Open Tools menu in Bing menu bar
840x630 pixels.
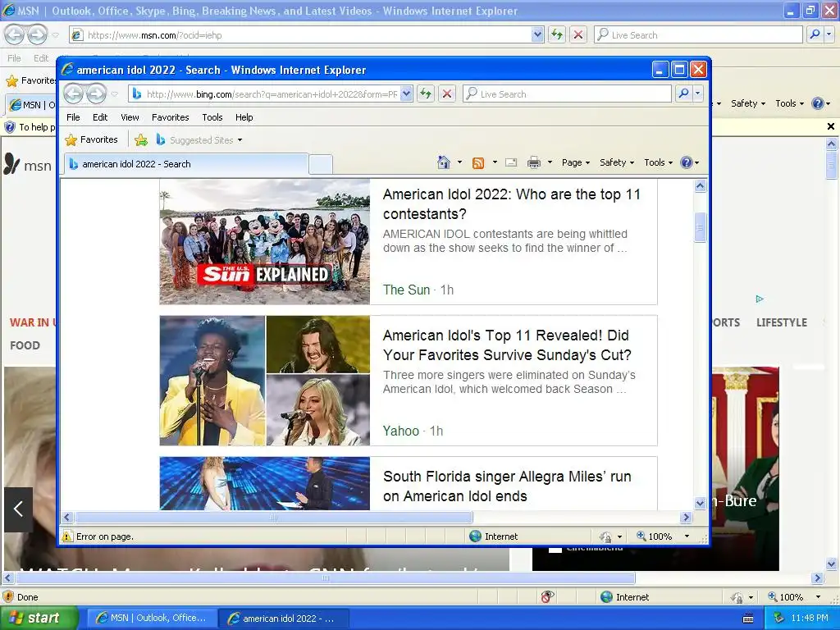pyautogui.click(x=212, y=117)
